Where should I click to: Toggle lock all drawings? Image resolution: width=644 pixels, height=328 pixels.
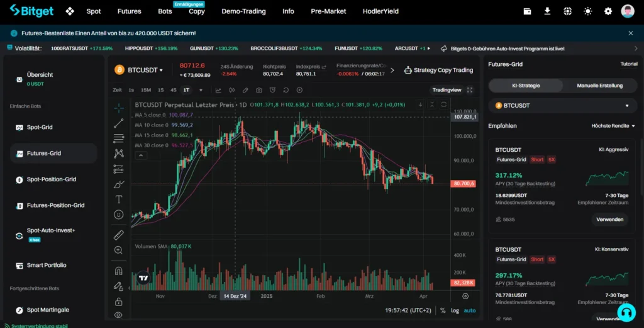[x=119, y=302]
